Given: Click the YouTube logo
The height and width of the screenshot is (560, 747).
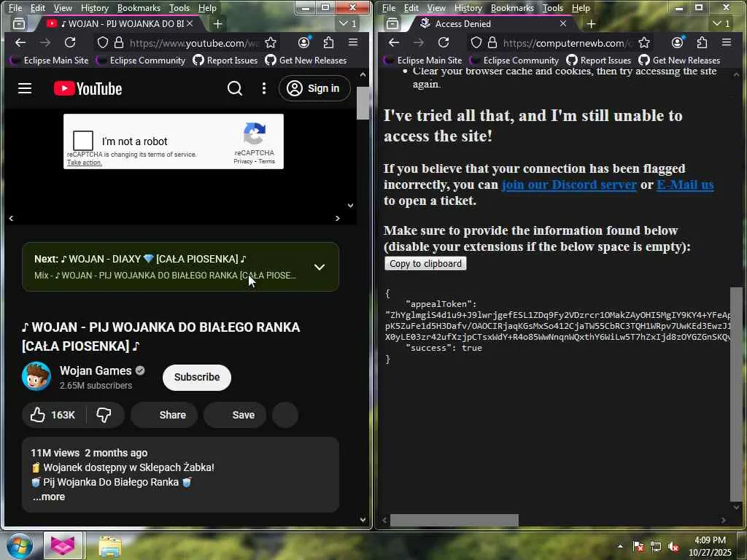Looking at the screenshot, I should (x=88, y=88).
